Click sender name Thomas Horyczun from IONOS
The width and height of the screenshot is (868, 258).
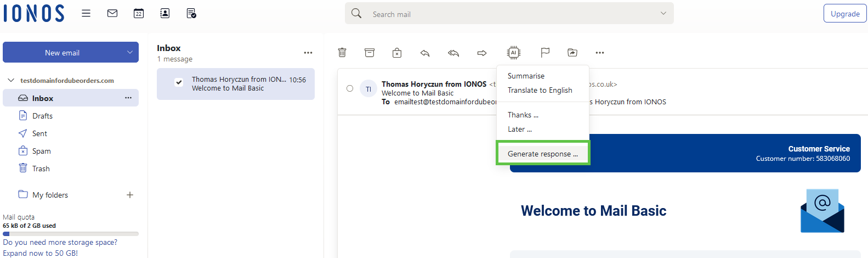(434, 84)
